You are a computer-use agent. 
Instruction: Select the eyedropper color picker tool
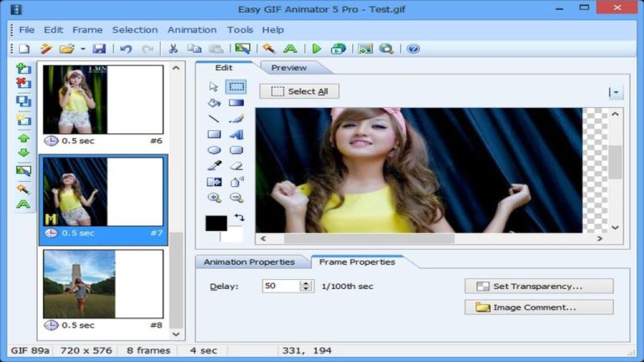tap(214, 166)
